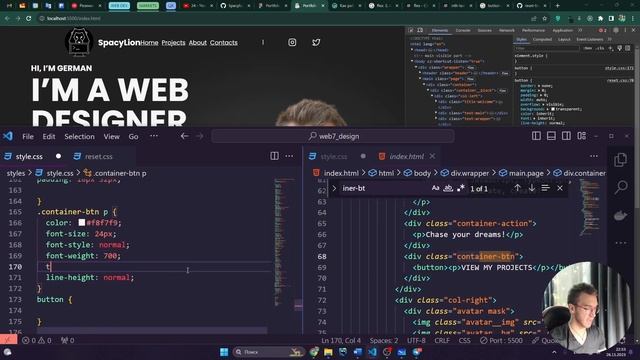The height and width of the screenshot is (360, 640).
Task: Open Customize Layout in VS Code title bar
Action: click(x=582, y=136)
